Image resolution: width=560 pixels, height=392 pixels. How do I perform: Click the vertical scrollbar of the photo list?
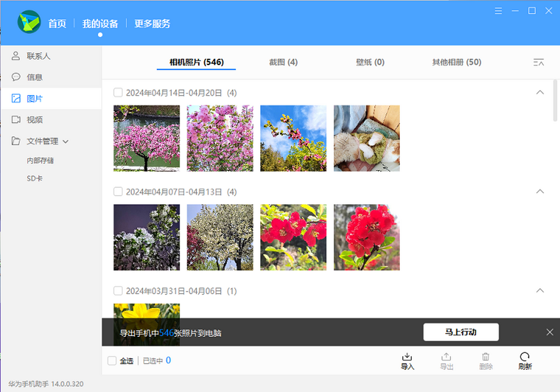555,100
